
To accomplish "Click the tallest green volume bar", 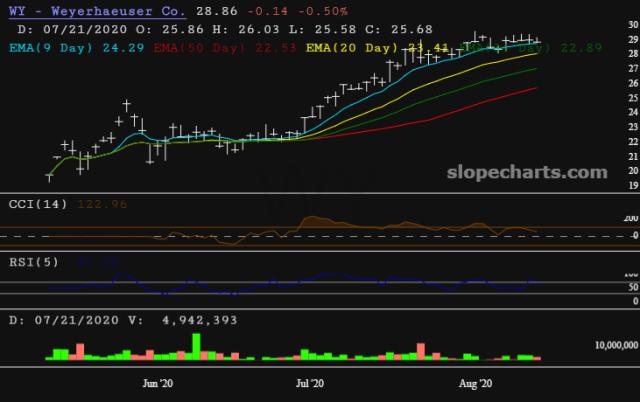I will click(x=196, y=346).
